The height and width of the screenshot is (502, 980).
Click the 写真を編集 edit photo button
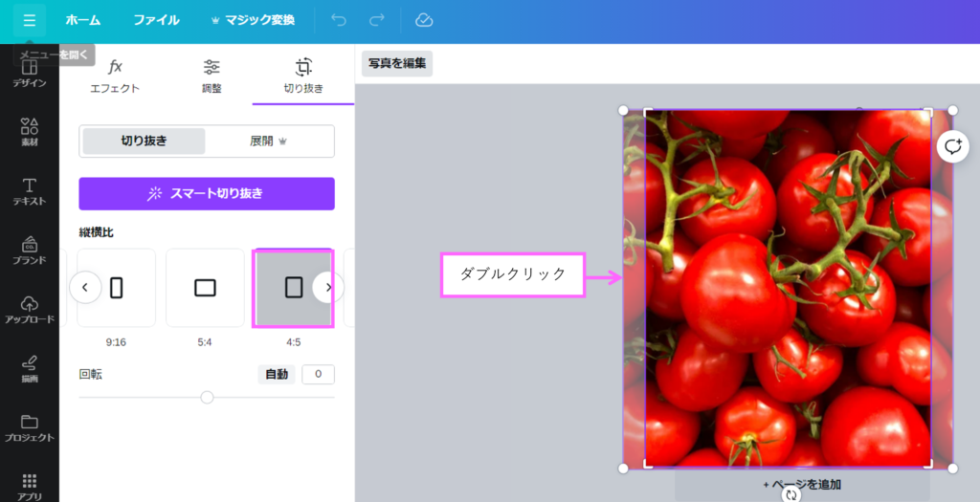397,63
